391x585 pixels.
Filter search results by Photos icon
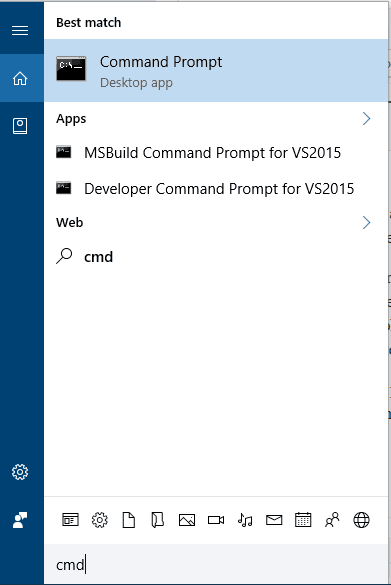(187, 520)
